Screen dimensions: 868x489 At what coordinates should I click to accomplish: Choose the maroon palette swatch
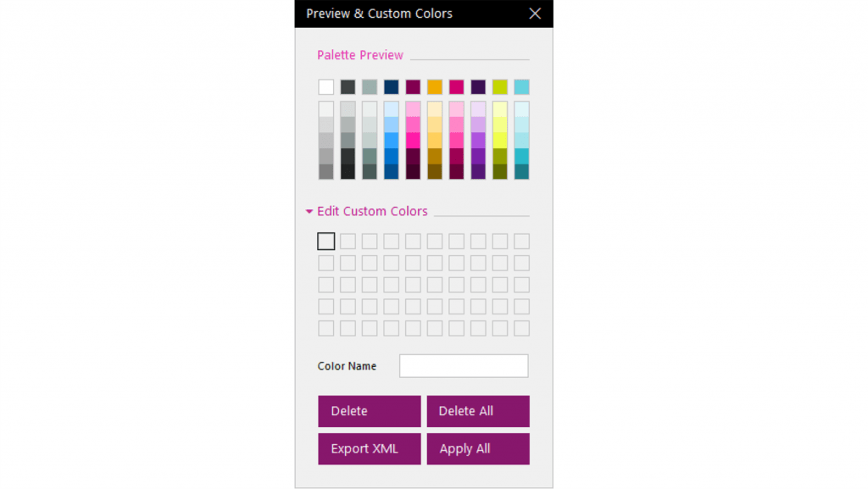413,87
